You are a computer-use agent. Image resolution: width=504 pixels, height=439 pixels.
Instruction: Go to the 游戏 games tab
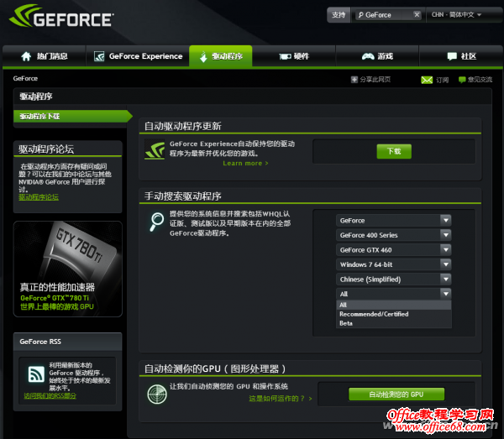tap(377, 56)
